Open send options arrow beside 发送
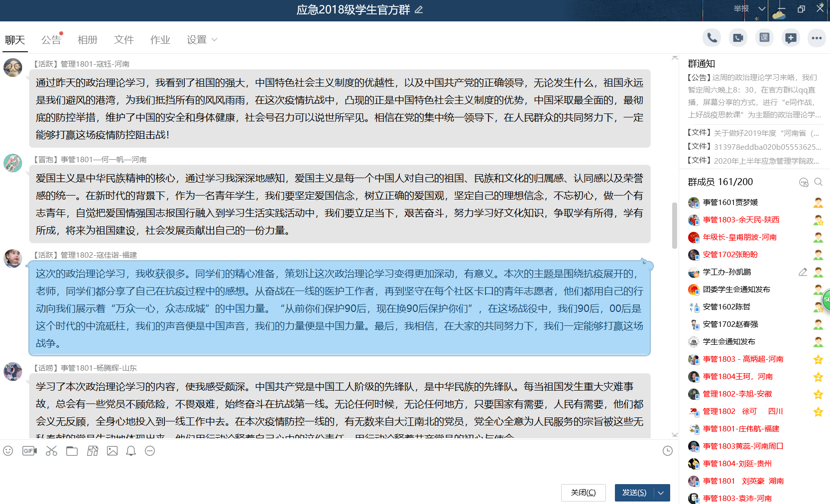830x504 pixels. coord(661,493)
